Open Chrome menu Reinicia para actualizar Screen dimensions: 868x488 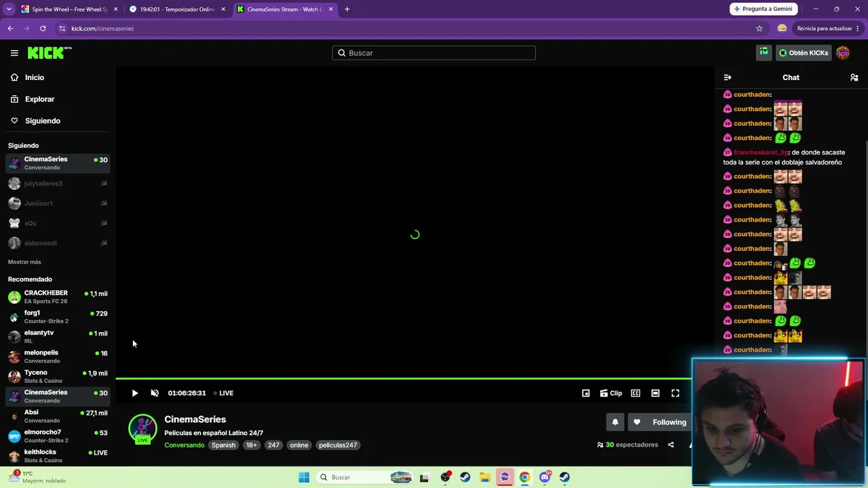[x=828, y=28]
